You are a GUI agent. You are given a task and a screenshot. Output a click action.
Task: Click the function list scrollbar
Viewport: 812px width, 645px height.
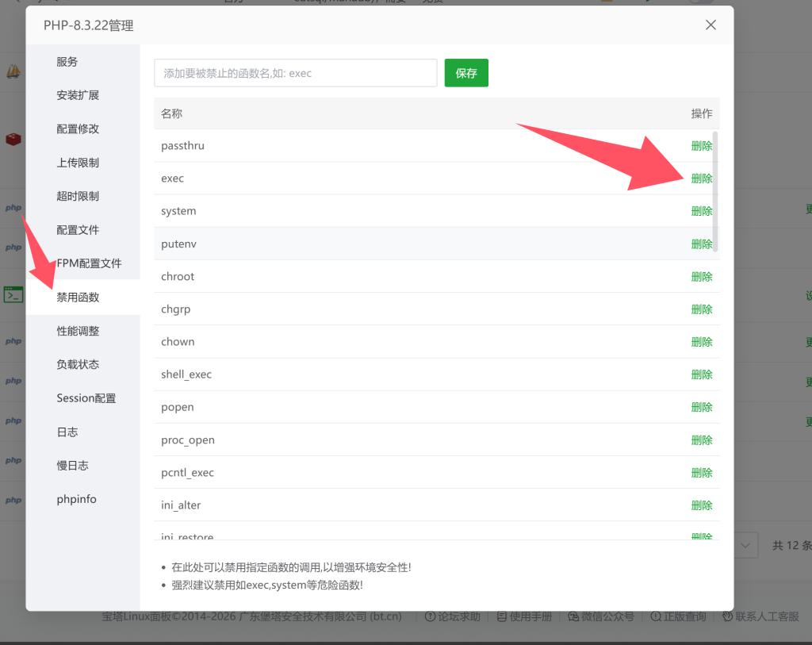click(x=715, y=192)
